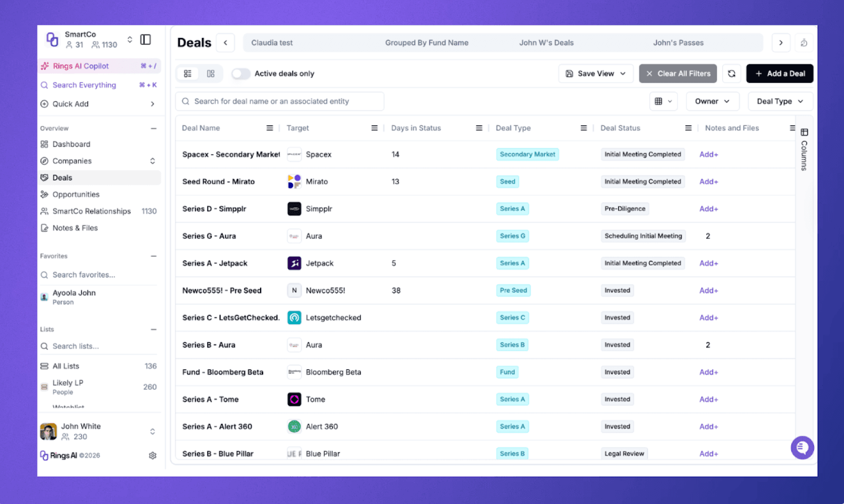Open the table display options grid icon
Screen dimensions: 844x504
pos(663,101)
